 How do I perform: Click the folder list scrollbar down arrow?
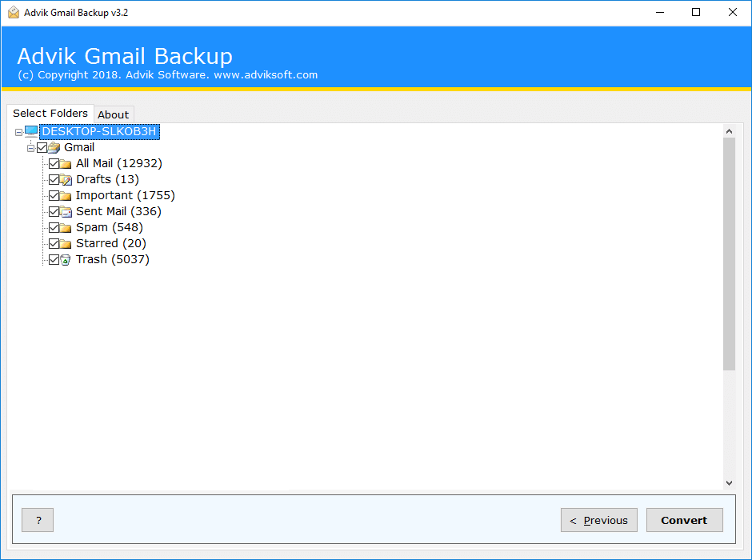(x=729, y=483)
